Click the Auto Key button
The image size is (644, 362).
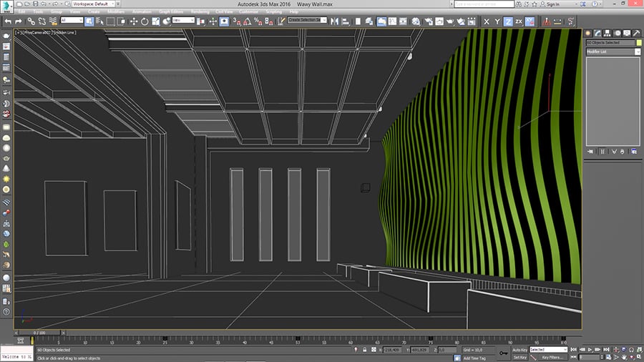click(x=519, y=350)
